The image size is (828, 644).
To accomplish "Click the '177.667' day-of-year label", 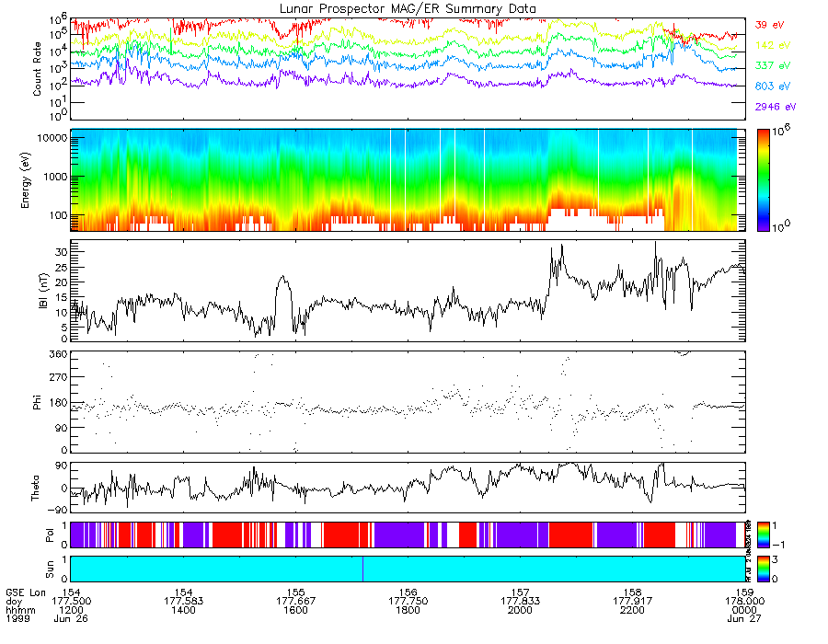I will pyautogui.click(x=295, y=602).
